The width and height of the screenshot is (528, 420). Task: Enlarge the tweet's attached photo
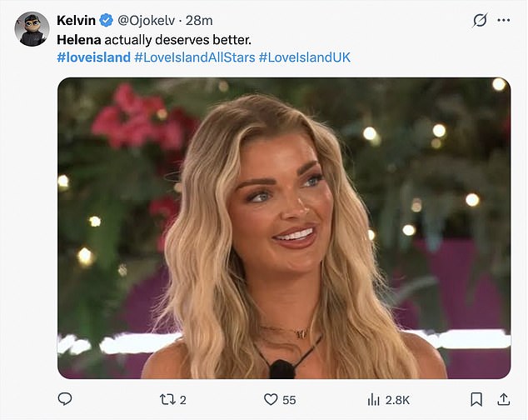[x=283, y=227]
